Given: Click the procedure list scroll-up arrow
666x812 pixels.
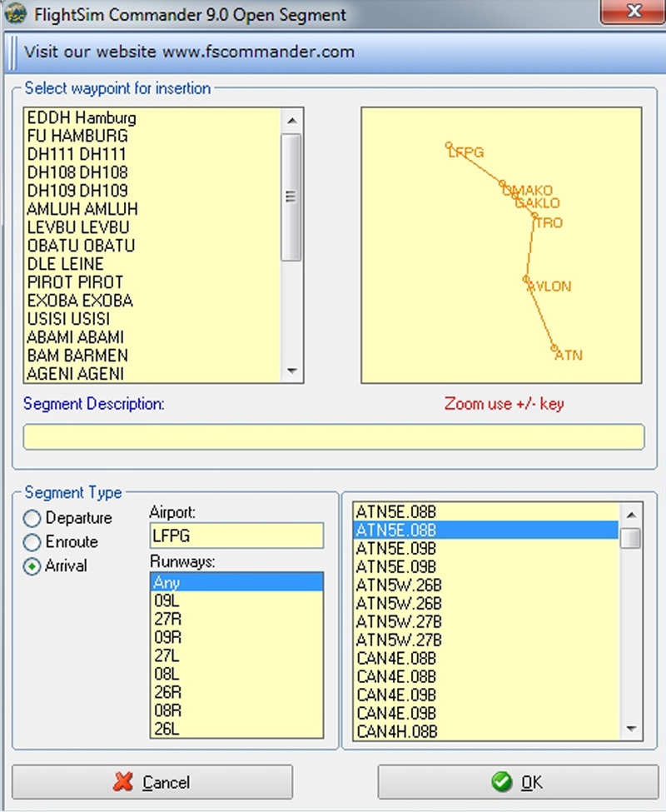Looking at the screenshot, I should [x=631, y=515].
